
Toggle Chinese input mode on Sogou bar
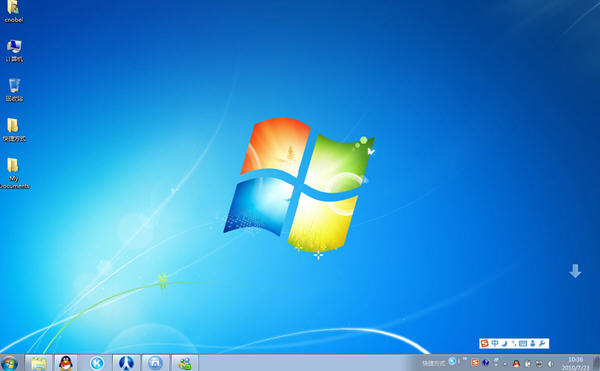495,343
